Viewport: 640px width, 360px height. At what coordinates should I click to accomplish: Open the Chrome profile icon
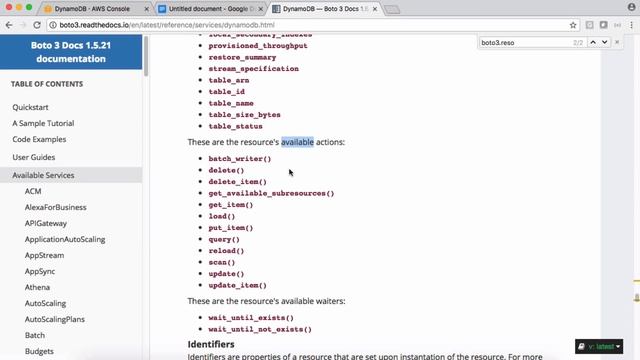(631, 7)
